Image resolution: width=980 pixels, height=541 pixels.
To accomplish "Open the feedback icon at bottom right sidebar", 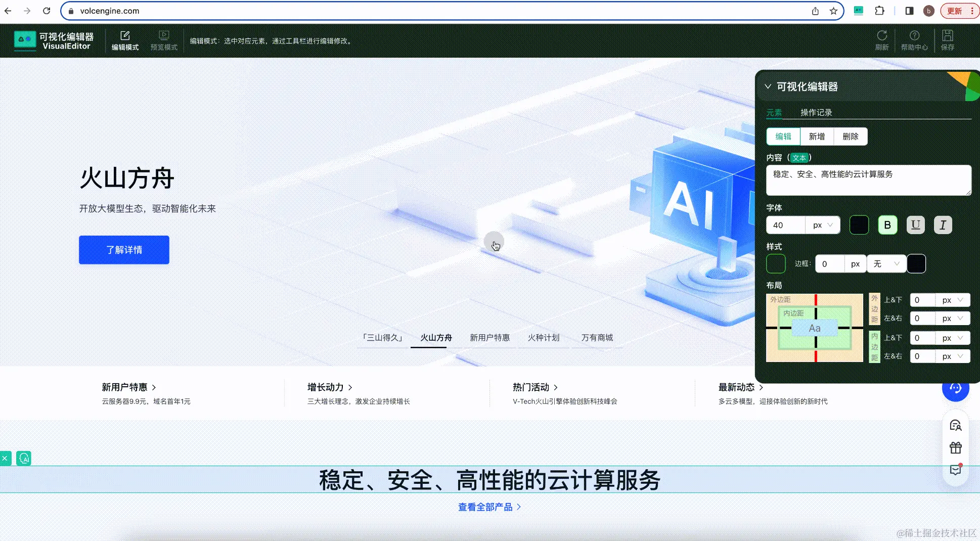I will pyautogui.click(x=955, y=470).
